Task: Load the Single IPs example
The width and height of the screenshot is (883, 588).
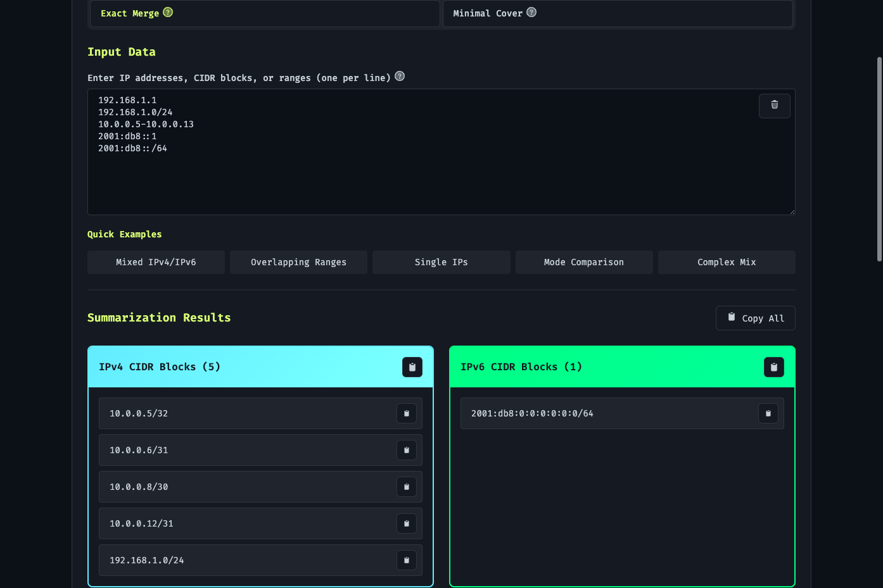Action: click(x=441, y=262)
